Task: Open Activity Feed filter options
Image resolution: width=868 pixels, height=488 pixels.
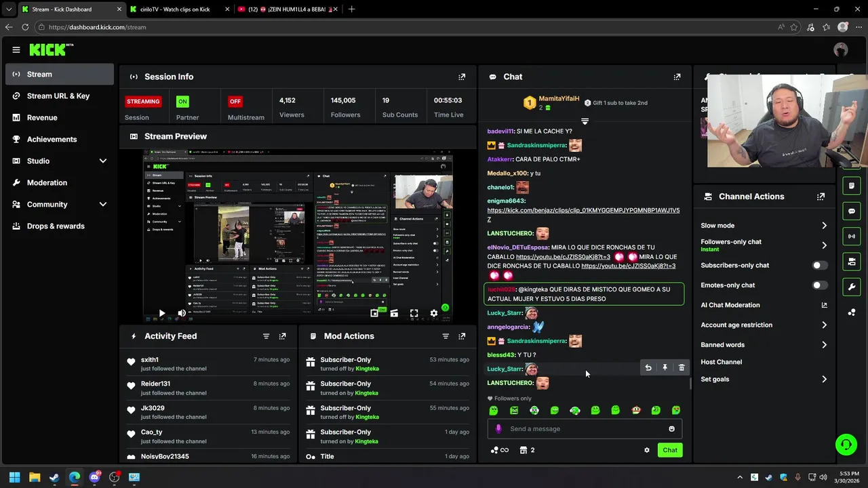Action: click(x=266, y=336)
